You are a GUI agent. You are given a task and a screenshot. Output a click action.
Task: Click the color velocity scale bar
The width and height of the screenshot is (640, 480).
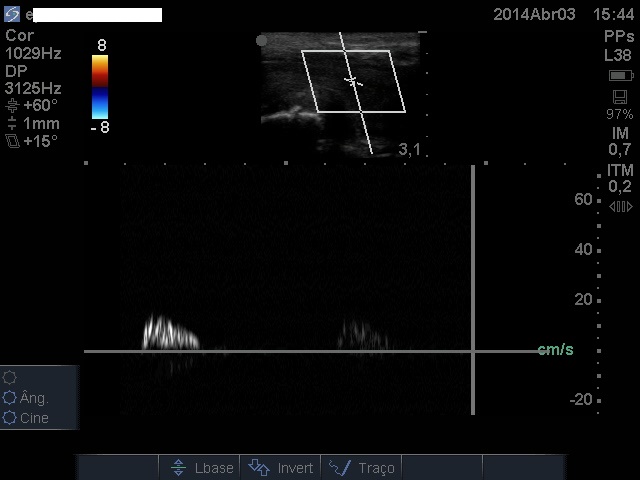[x=100, y=87]
